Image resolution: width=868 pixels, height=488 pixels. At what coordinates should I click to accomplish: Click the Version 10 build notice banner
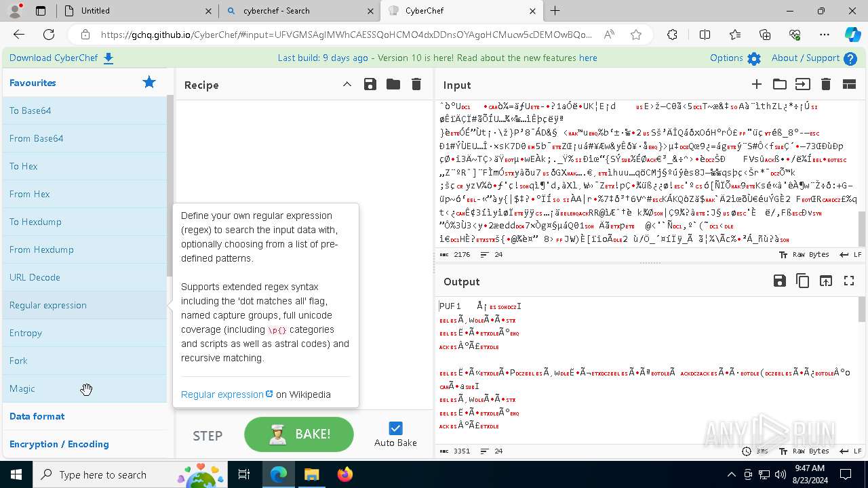tap(437, 58)
